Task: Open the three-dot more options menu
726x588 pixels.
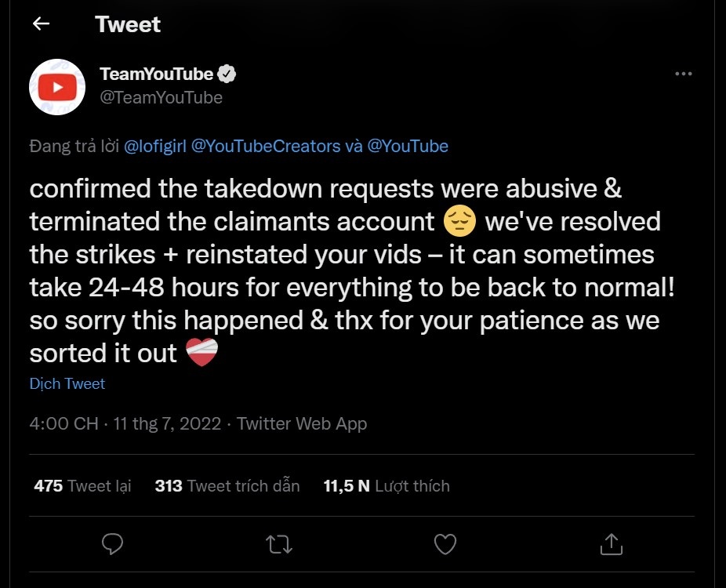Action: tap(684, 74)
